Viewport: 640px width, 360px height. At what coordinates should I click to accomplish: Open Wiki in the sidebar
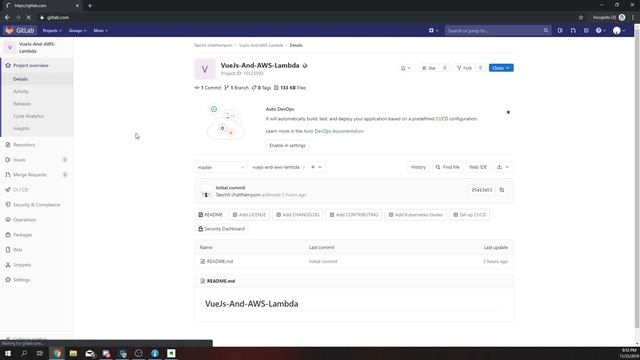pos(18,249)
